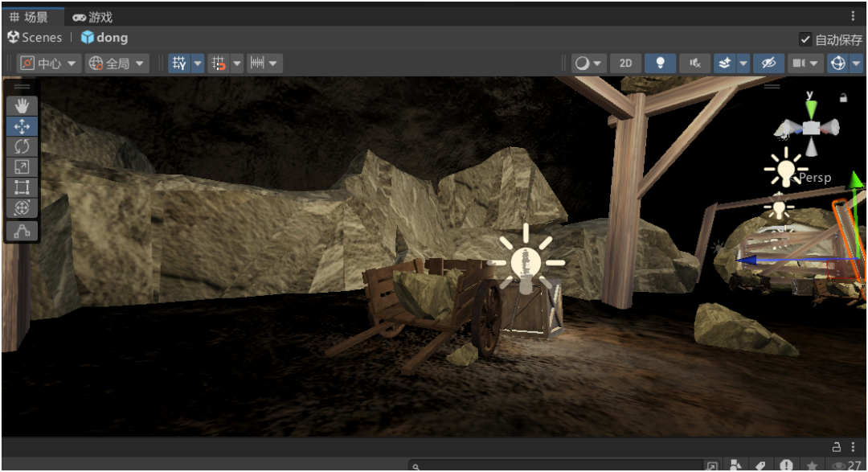Click the red X axis cone on orientation gizmo

829,128
